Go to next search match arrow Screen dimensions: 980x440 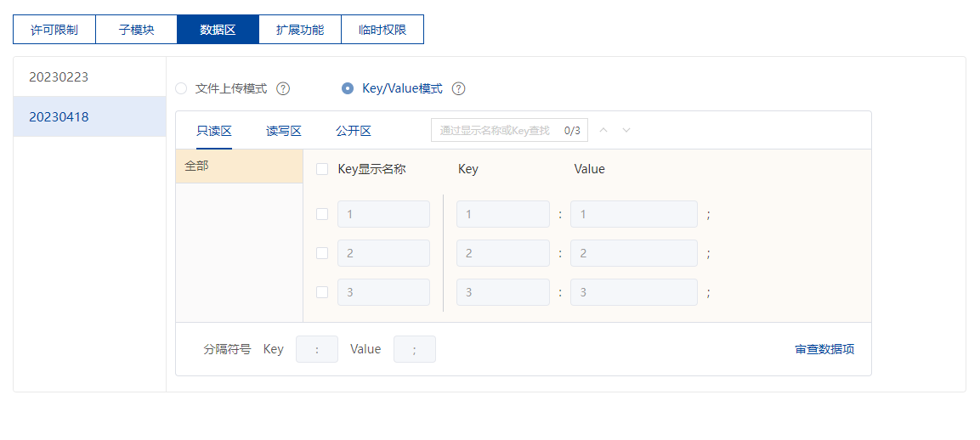click(626, 130)
